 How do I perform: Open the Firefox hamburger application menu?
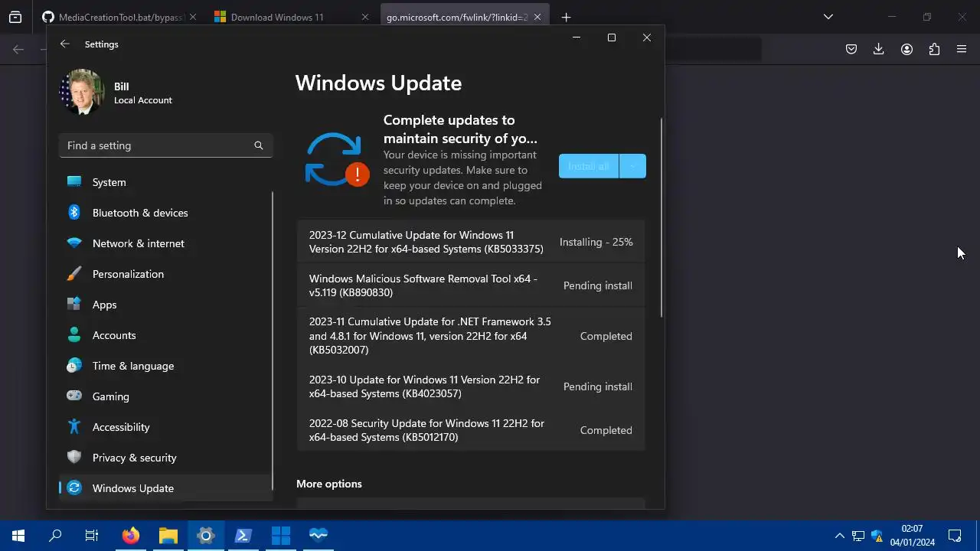click(962, 49)
